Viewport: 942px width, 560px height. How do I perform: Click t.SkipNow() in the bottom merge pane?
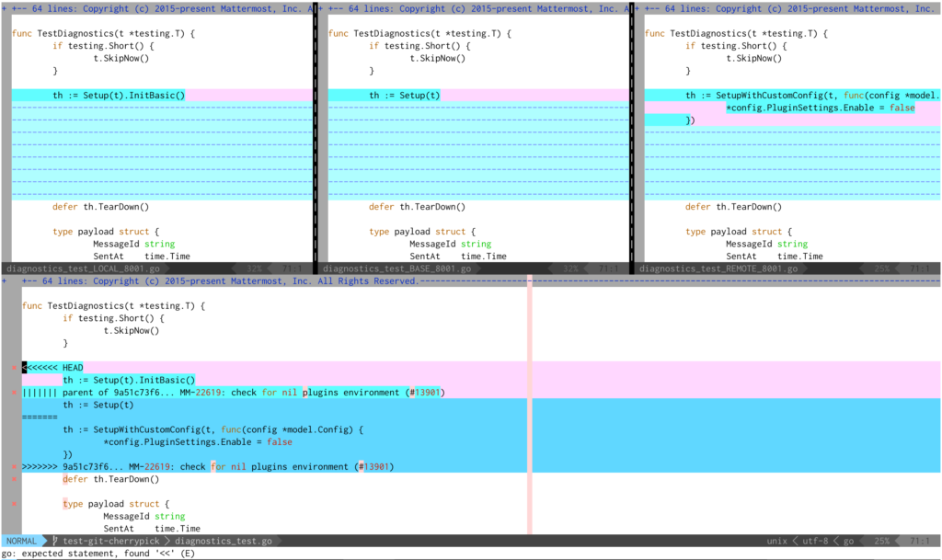[x=131, y=330]
